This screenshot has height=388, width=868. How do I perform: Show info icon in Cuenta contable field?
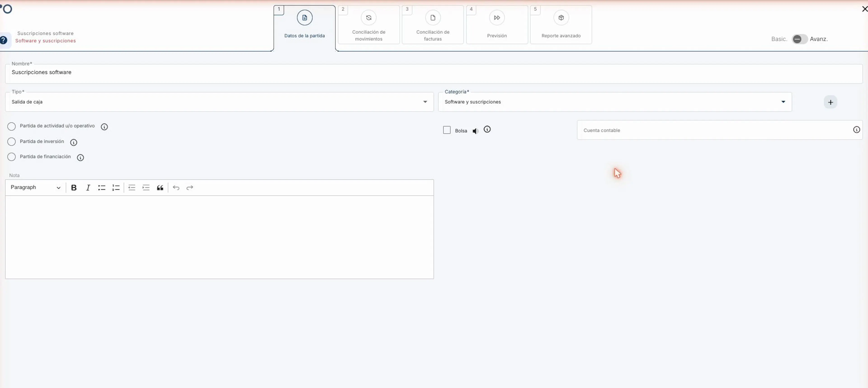tap(856, 130)
